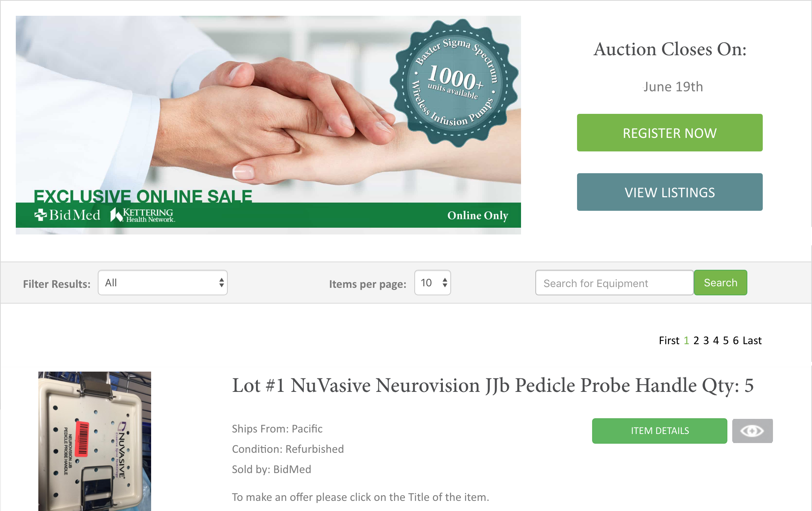The width and height of the screenshot is (812, 511).
Task: Click the VIEW LISTINGS button
Action: [670, 192]
